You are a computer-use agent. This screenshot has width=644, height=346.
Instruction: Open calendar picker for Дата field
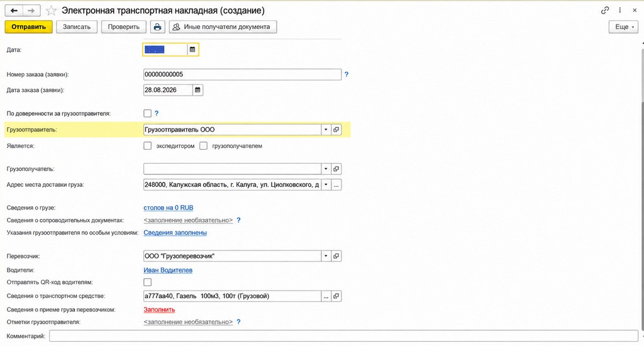192,50
